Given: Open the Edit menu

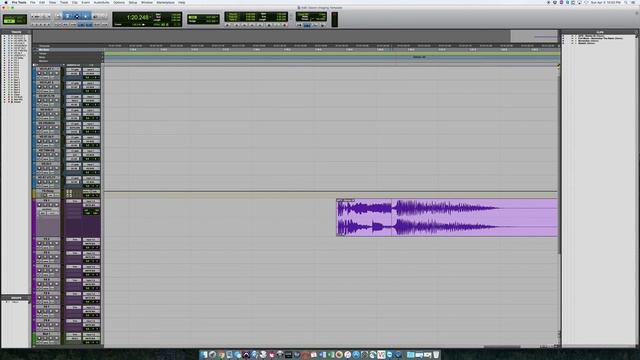Looking at the screenshot, I should [42, 2].
